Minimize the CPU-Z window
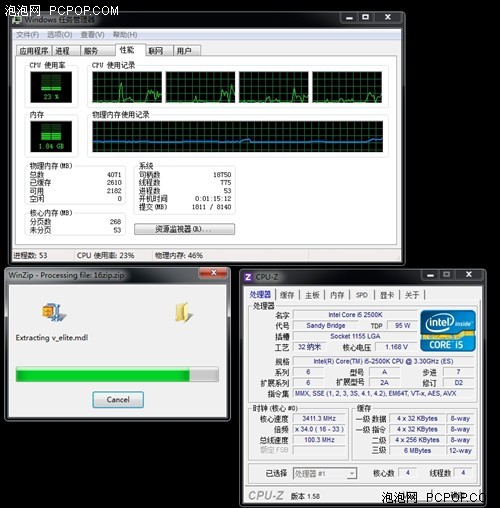 click(430, 275)
